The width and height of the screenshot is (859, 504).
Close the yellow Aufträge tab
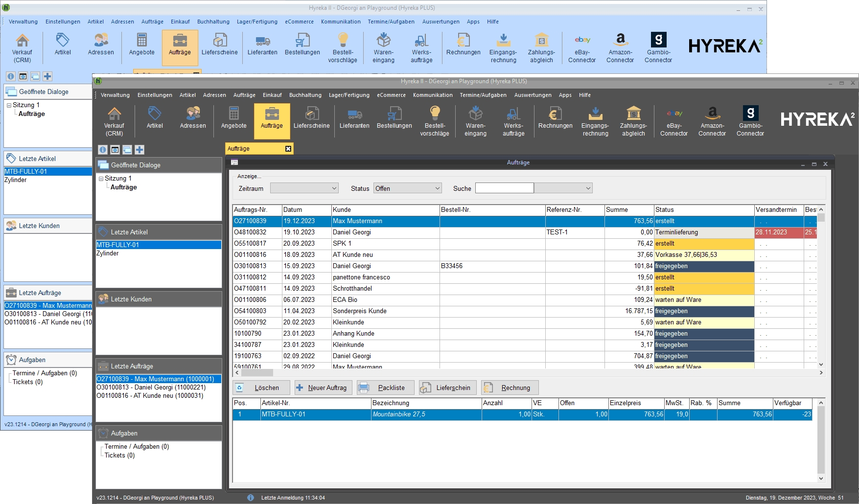pos(288,149)
